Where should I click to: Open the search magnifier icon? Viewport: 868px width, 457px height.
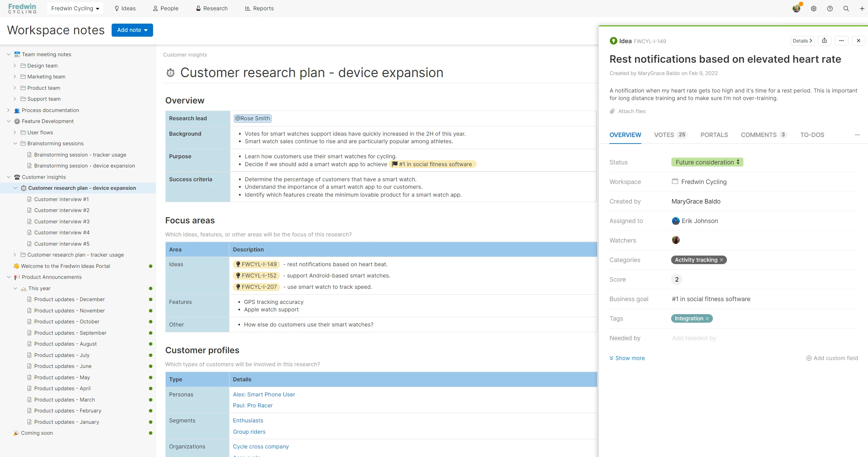point(846,9)
